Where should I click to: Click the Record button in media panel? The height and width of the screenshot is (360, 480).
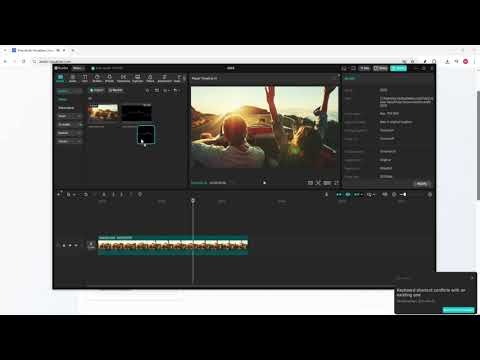116,90
